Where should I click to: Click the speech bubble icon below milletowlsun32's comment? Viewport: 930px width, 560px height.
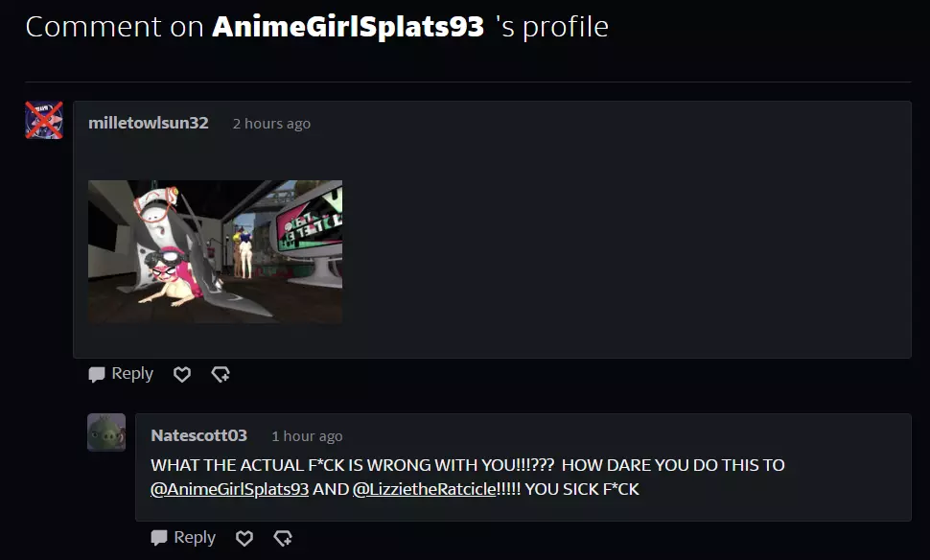tap(96, 374)
